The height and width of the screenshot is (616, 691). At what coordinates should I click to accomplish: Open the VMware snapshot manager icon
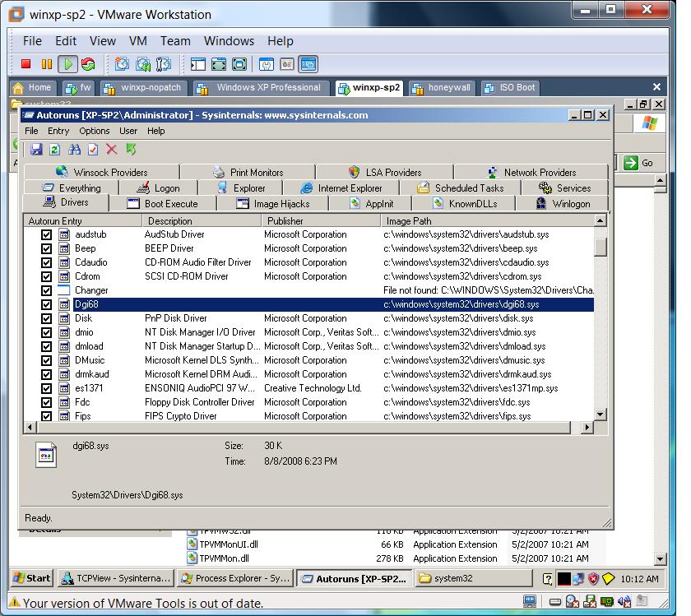pos(164,64)
